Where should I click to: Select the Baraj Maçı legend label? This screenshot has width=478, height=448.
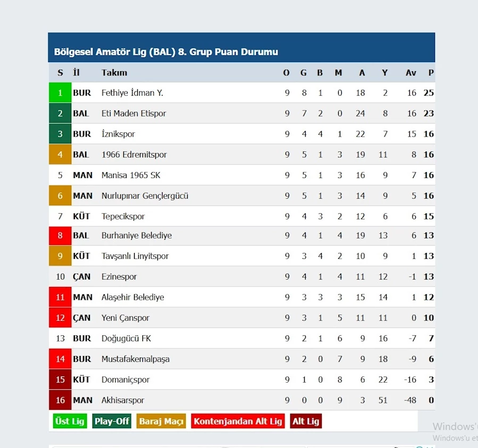tap(161, 421)
